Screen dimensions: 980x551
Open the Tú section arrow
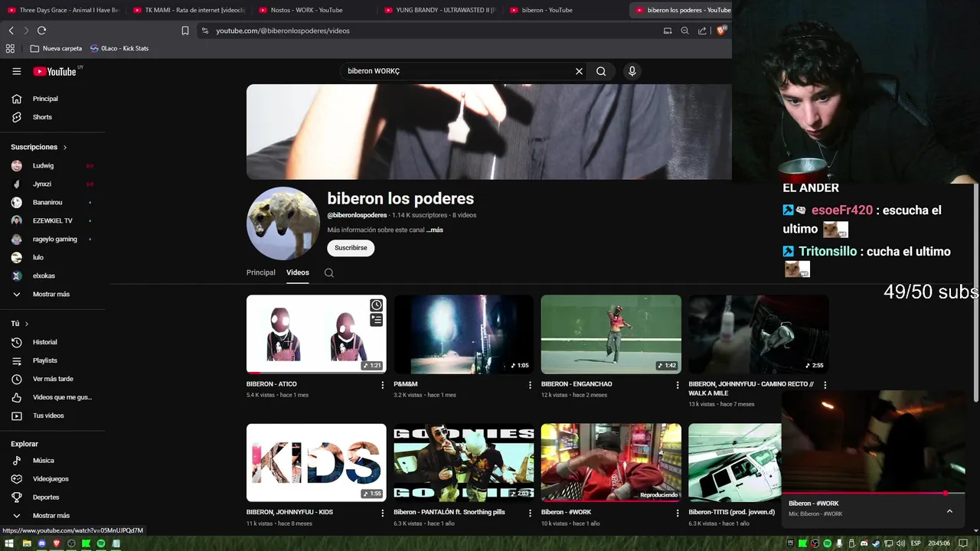pyautogui.click(x=27, y=324)
